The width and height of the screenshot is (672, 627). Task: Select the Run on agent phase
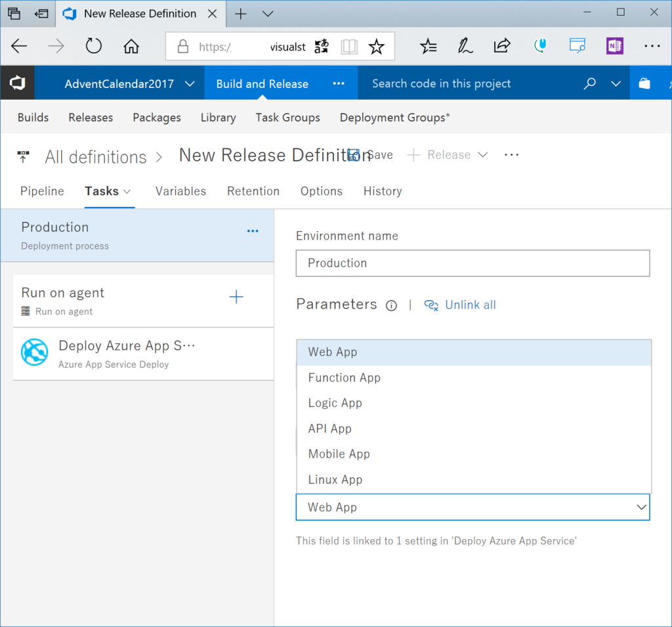[x=144, y=301]
